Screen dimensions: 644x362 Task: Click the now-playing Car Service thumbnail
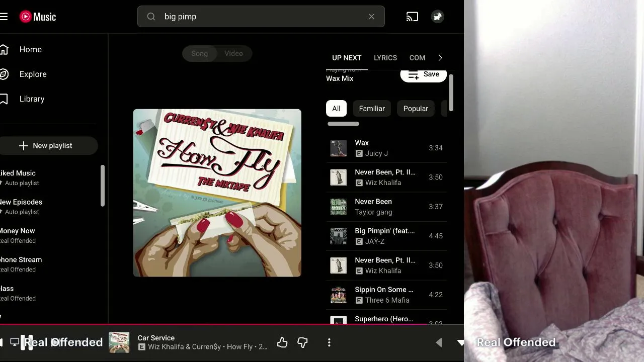119,342
